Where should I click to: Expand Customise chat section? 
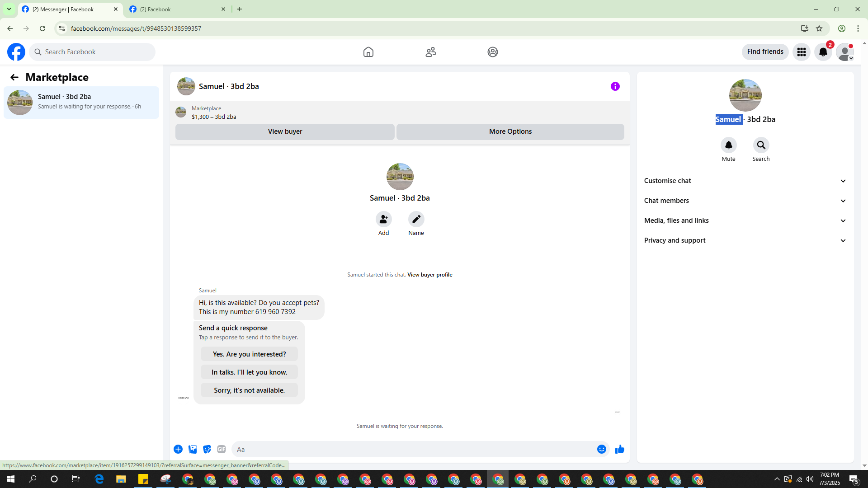pos(745,181)
